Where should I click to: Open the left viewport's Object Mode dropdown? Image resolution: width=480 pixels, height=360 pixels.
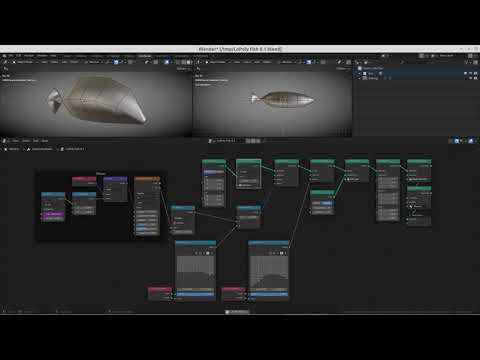coord(24,62)
